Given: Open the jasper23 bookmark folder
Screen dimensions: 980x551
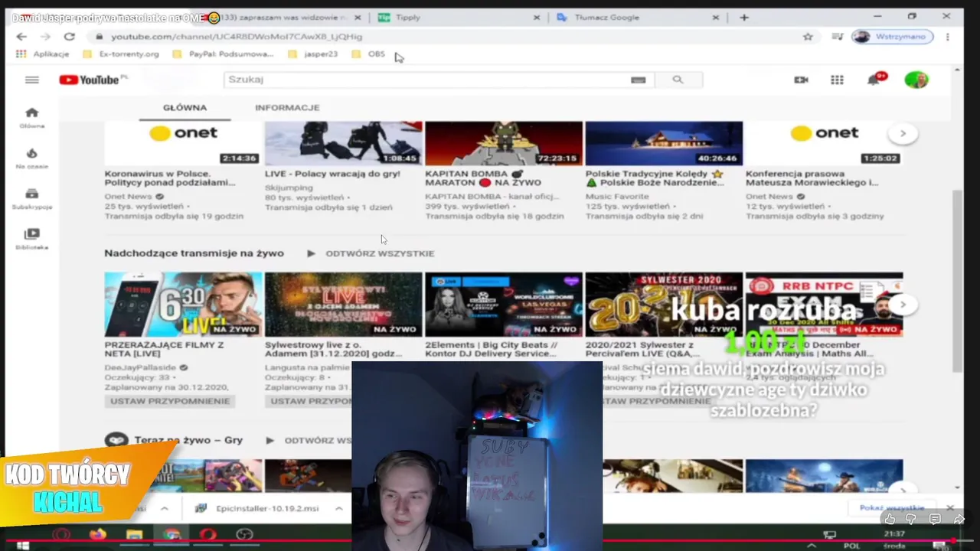Looking at the screenshot, I should tap(312, 54).
